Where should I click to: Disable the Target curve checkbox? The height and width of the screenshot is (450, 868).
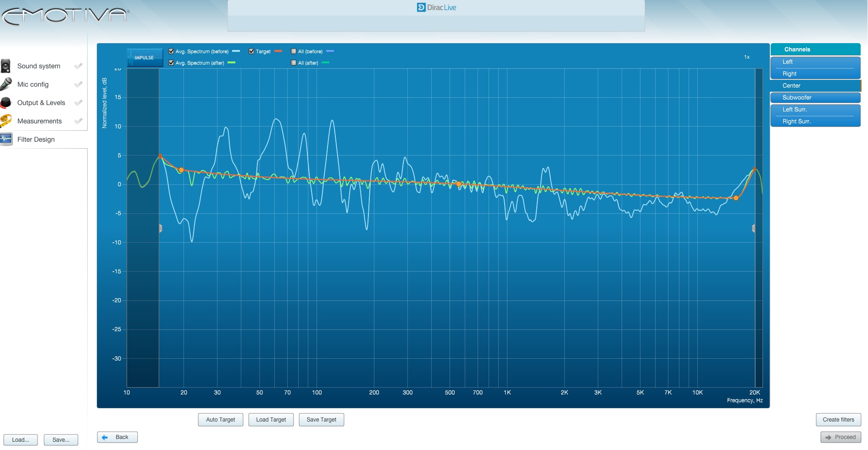click(251, 51)
